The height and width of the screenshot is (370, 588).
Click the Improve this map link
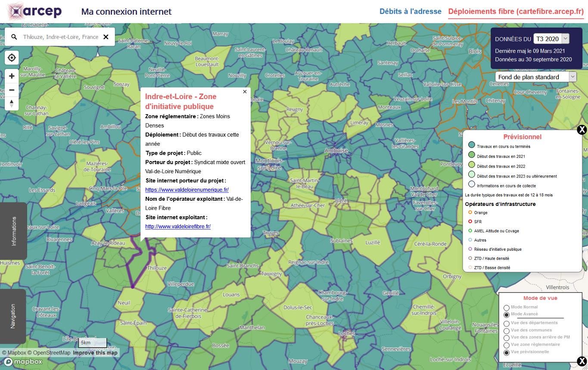point(94,352)
